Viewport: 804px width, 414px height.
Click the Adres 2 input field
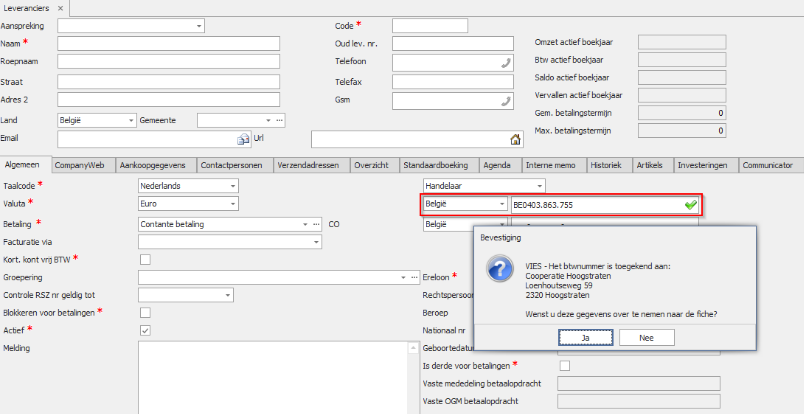point(168,100)
